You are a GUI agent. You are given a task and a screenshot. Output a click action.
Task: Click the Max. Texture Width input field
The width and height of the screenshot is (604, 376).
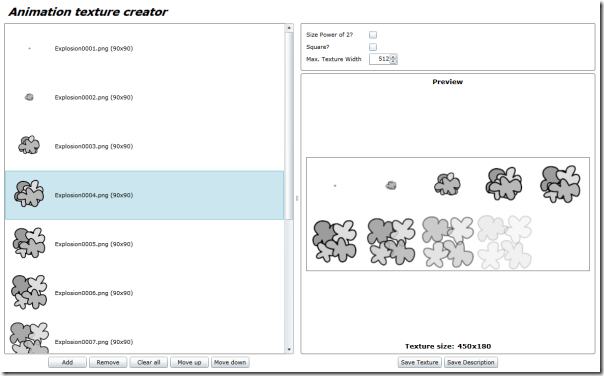click(x=380, y=59)
